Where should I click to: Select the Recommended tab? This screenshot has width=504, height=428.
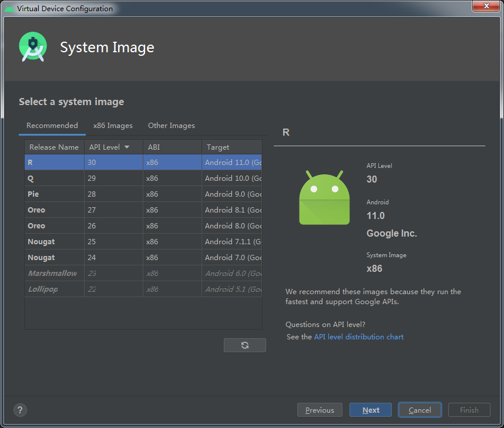[x=52, y=125]
